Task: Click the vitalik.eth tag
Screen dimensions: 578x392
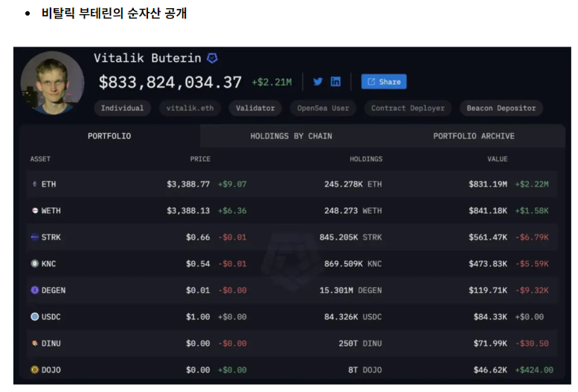Action: (190, 108)
